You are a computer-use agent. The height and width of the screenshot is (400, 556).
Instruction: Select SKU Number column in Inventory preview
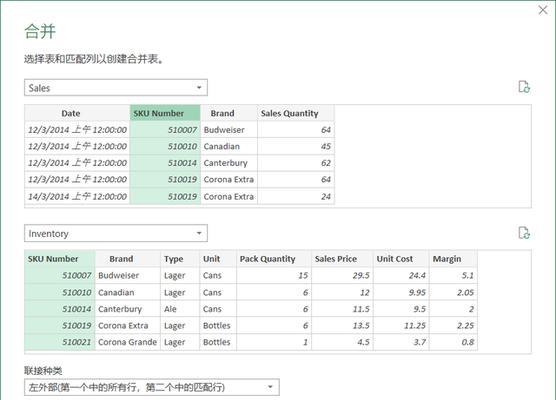pos(60,259)
